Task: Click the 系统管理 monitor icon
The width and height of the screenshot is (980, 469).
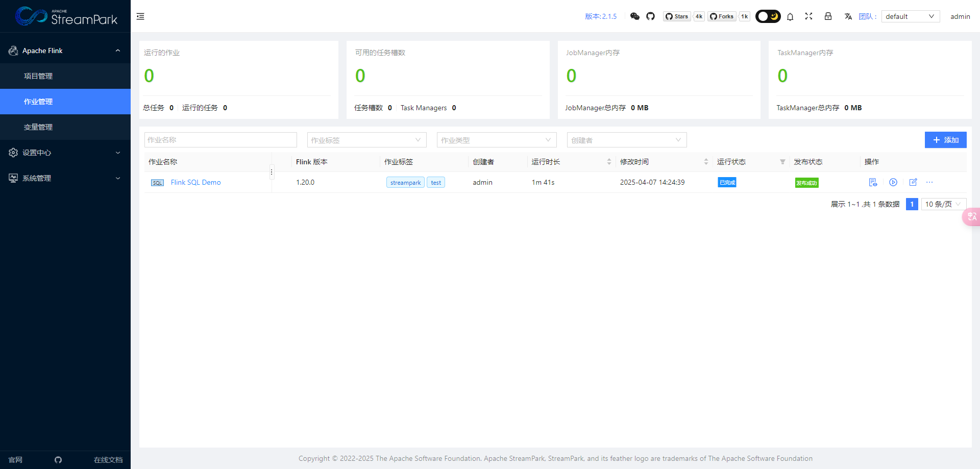Action: point(13,178)
